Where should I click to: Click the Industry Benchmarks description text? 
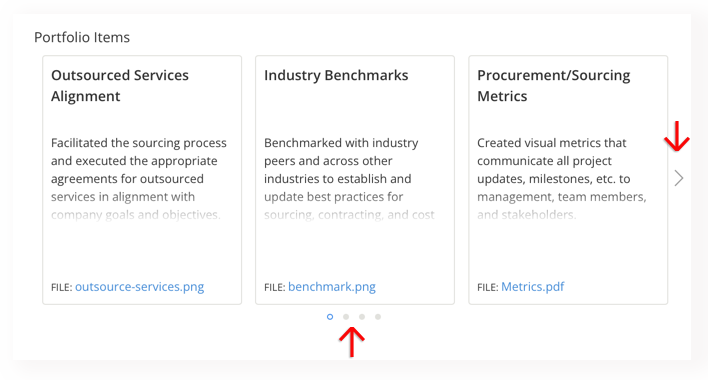point(349,179)
